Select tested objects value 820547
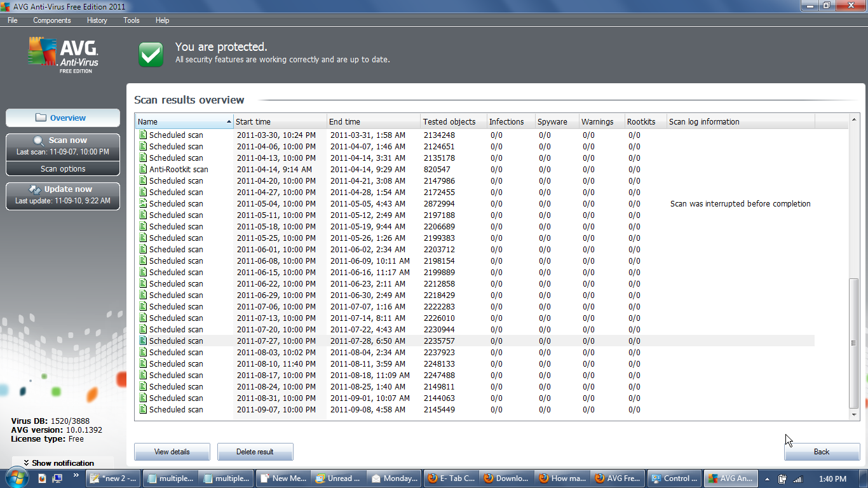 coord(437,170)
